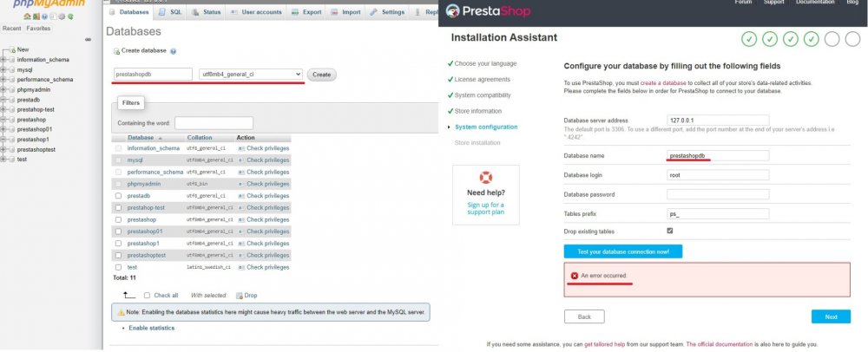Click Check privileges icon for prestadb
This screenshot has width=868, height=352.
241,196
